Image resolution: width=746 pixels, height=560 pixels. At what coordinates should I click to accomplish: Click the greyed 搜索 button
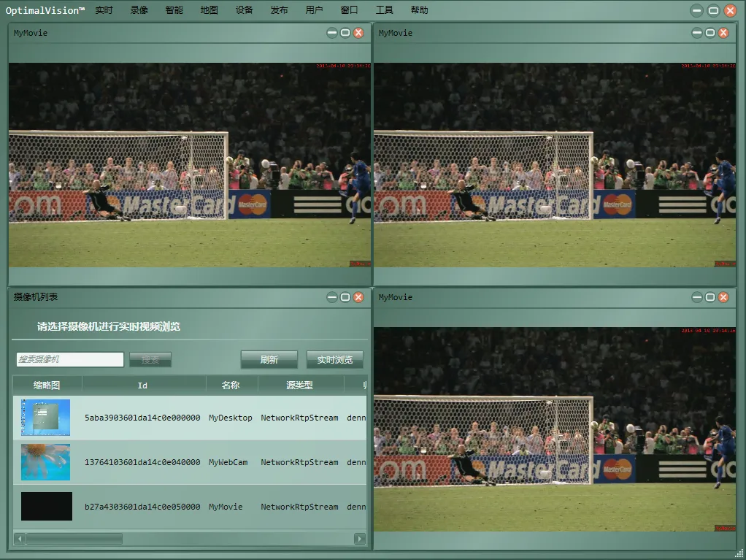[150, 360]
